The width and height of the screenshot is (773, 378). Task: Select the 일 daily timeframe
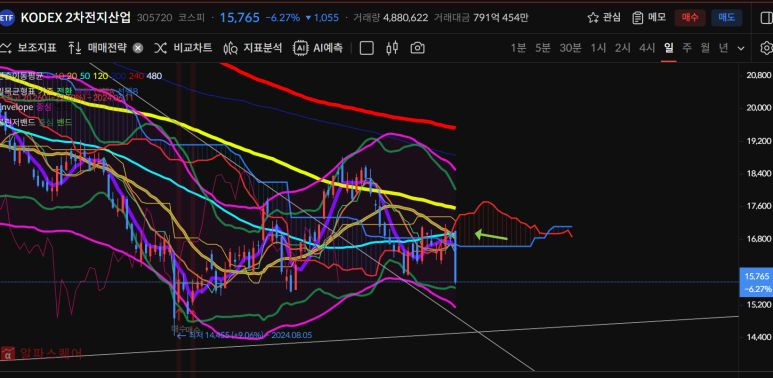[668, 48]
